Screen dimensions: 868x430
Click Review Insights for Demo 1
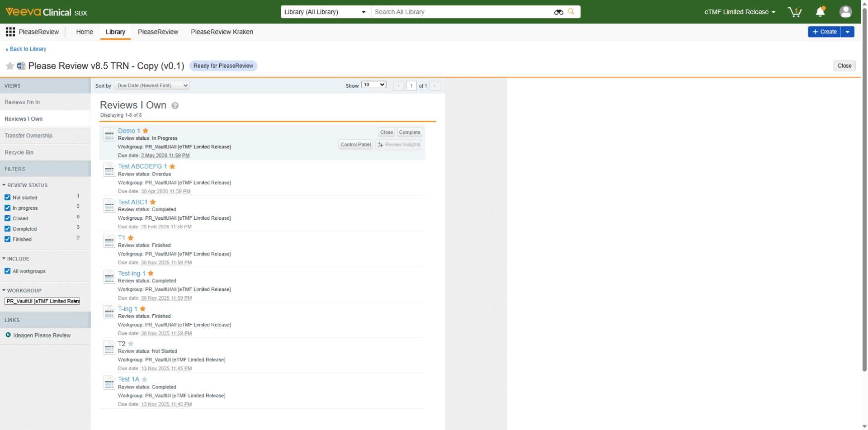tap(399, 144)
